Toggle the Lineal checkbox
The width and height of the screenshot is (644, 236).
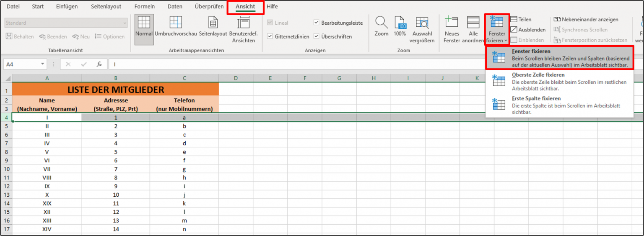click(270, 23)
